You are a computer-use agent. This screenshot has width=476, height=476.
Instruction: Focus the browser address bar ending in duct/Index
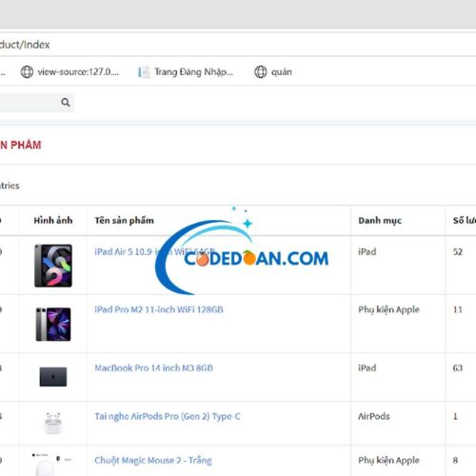pyautogui.click(x=238, y=45)
